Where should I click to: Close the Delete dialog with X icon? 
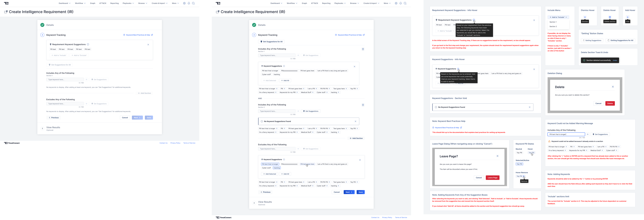[x=613, y=87]
